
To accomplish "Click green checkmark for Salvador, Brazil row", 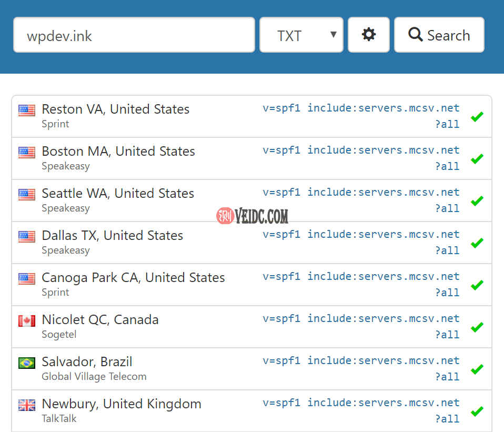I will tap(477, 369).
